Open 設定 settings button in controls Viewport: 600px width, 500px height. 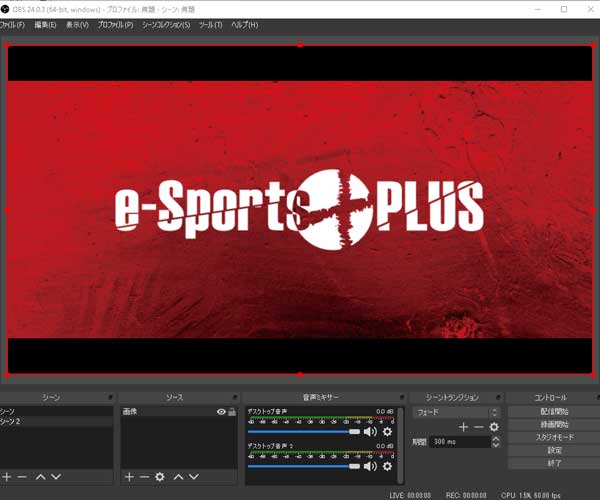click(x=554, y=450)
